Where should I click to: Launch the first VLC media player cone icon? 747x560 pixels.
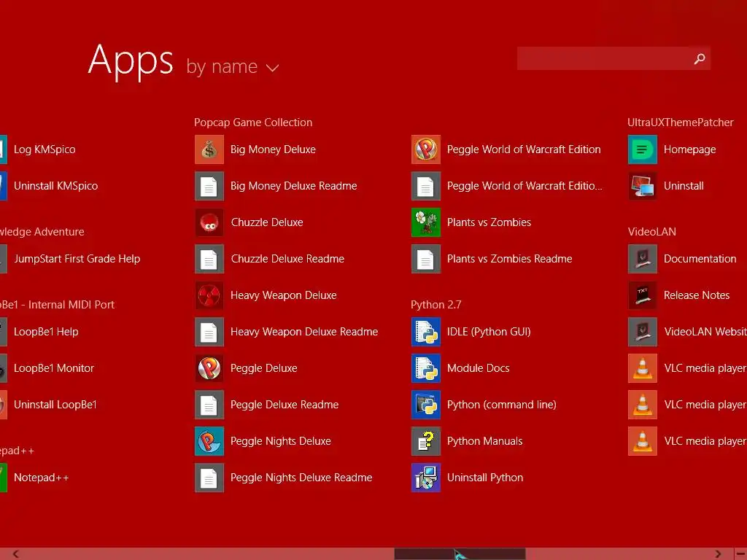[x=643, y=368]
